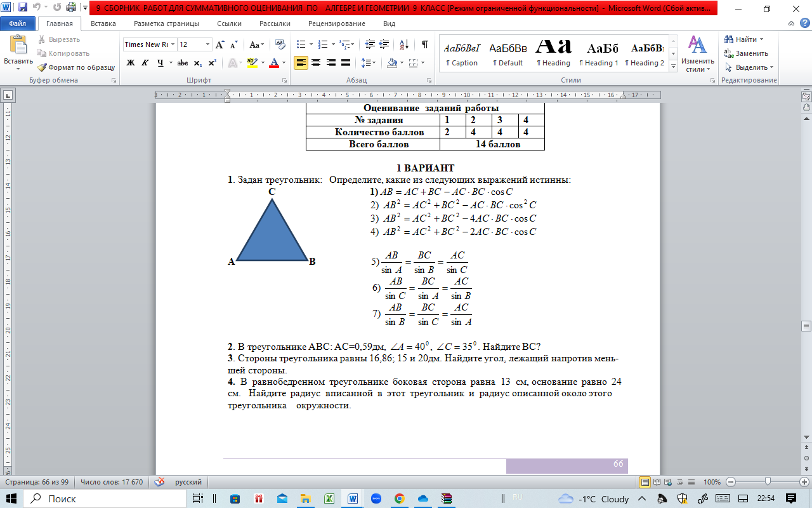Click the Grow Font icon

(x=219, y=44)
